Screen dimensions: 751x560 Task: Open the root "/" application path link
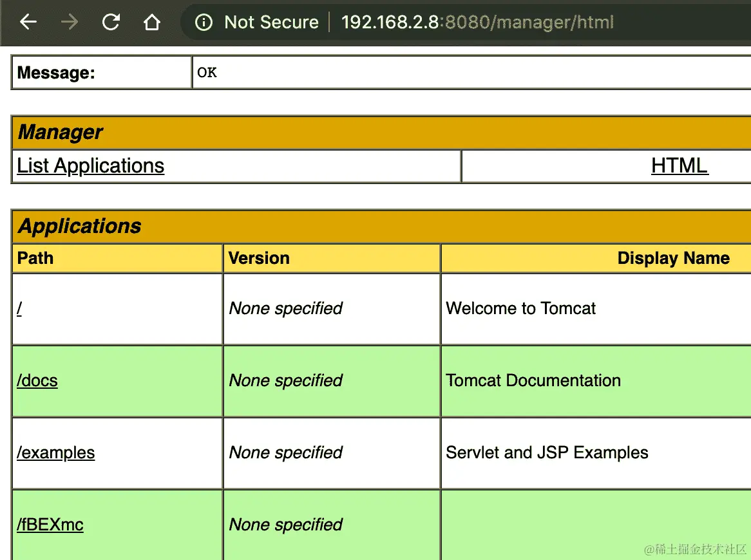click(x=19, y=309)
